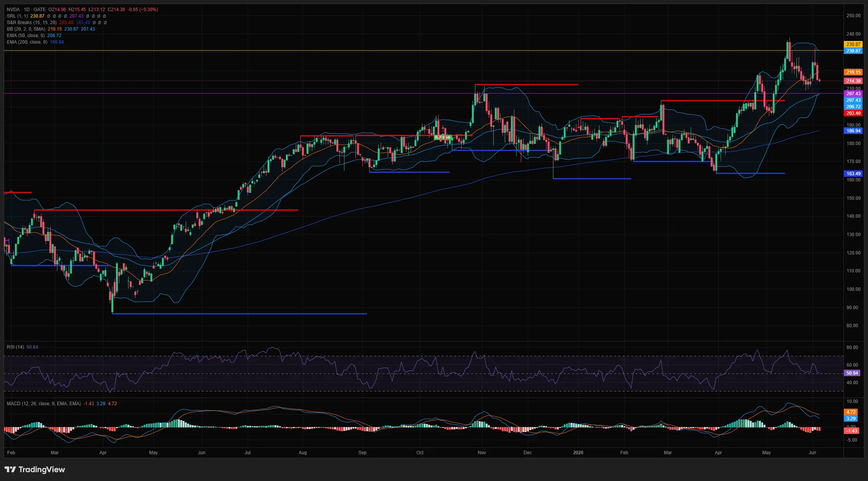Click the 150.00 price scale label
Image resolution: width=868 pixels, height=481 pixels.
point(853,198)
